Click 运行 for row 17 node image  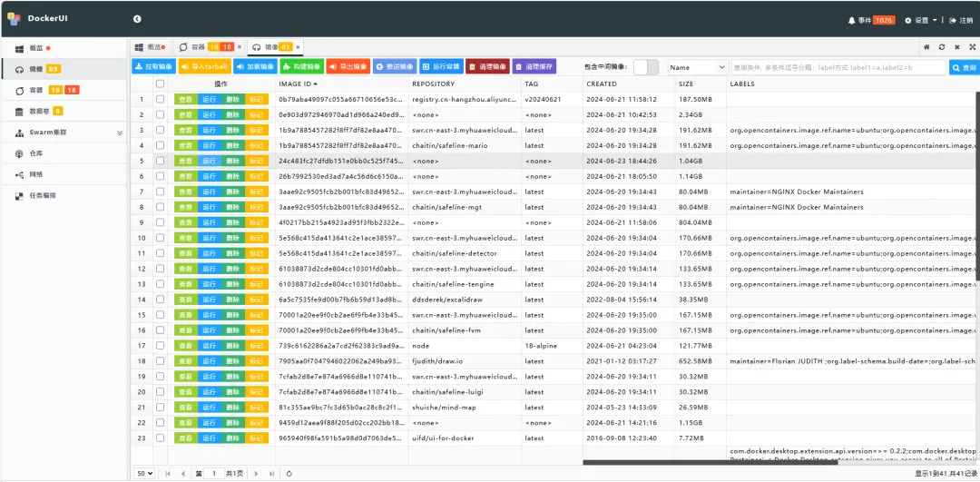(x=210, y=346)
